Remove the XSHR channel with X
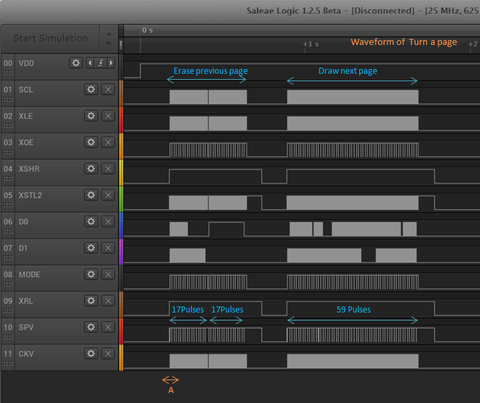The image size is (480, 403). coord(108,169)
